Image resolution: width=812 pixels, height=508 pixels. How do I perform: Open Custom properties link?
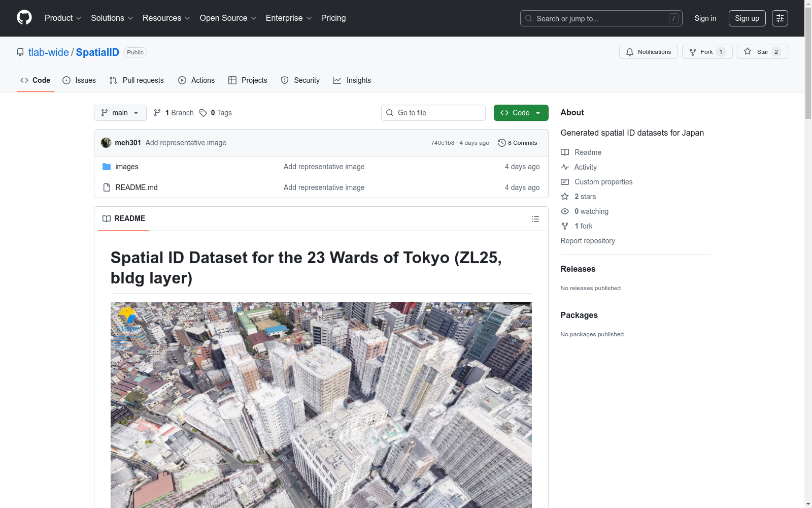pos(597,182)
